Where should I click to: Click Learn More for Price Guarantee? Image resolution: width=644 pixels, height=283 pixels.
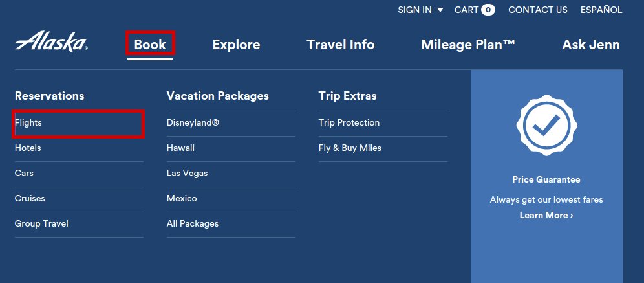pos(546,216)
